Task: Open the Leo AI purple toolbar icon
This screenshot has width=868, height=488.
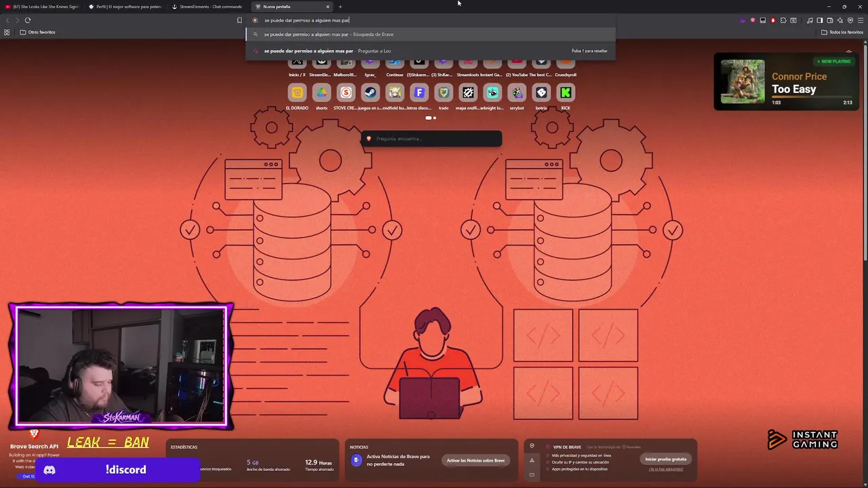Action: tap(743, 20)
